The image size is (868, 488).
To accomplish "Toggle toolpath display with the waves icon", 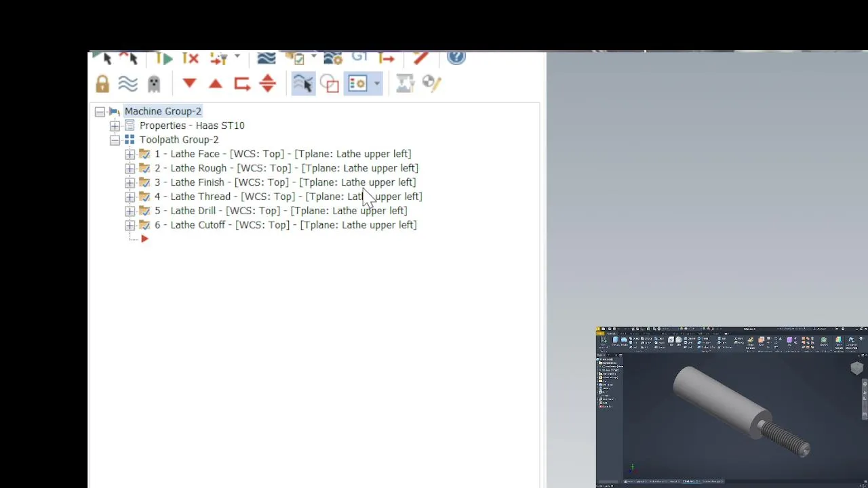I will (x=127, y=84).
